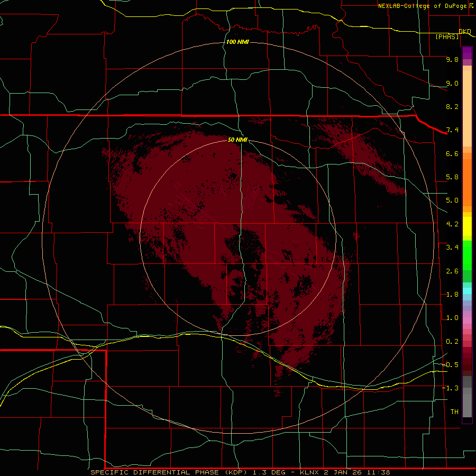
Task: Pick the pink segment of the color bar
Action: coord(467,321)
